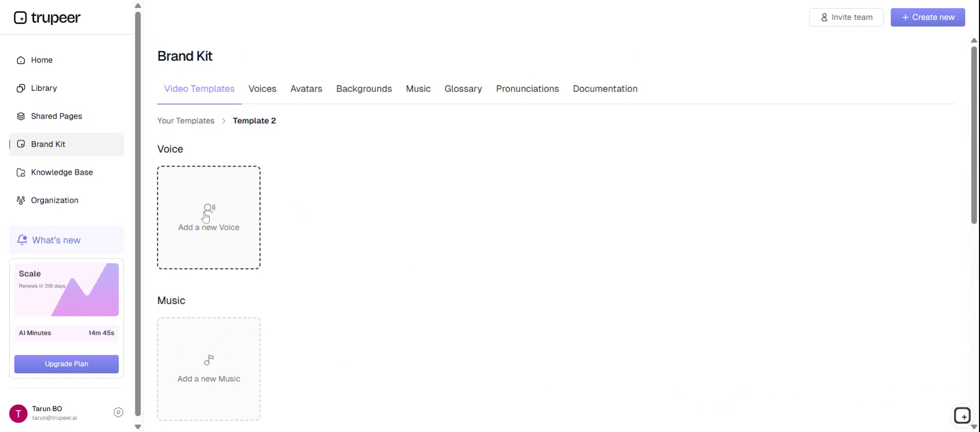Viewport: 980px width, 432px height.
Task: Click the Brand Kit page heading
Action: [185, 56]
